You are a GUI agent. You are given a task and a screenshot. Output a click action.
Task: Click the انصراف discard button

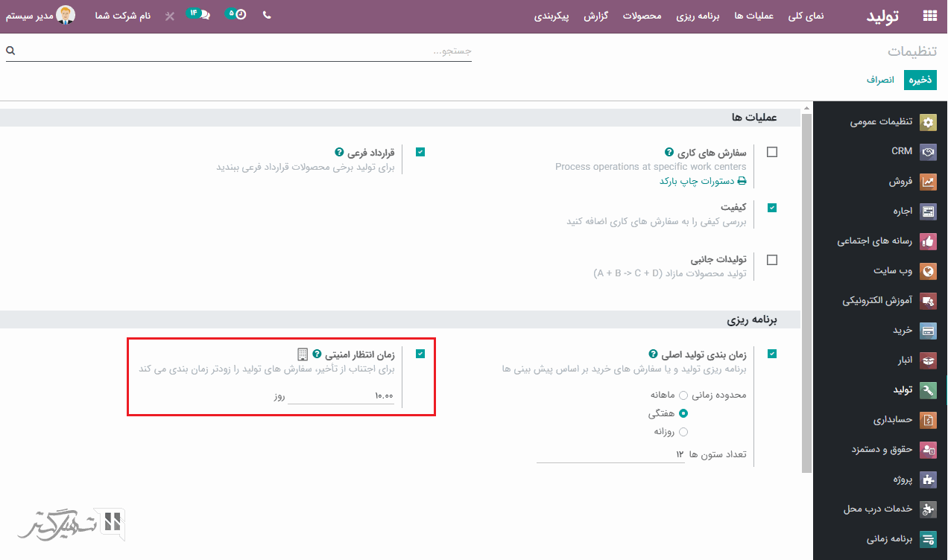[879, 80]
